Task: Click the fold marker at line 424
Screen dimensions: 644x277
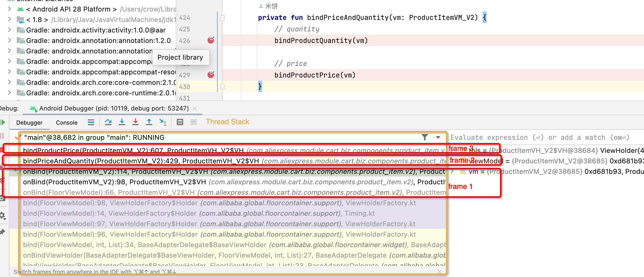Action: click(x=222, y=18)
